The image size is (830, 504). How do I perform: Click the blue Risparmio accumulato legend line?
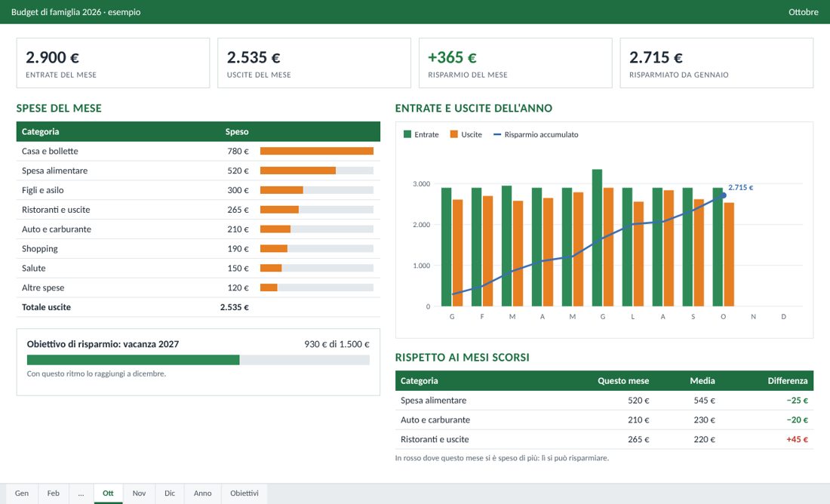pos(497,134)
